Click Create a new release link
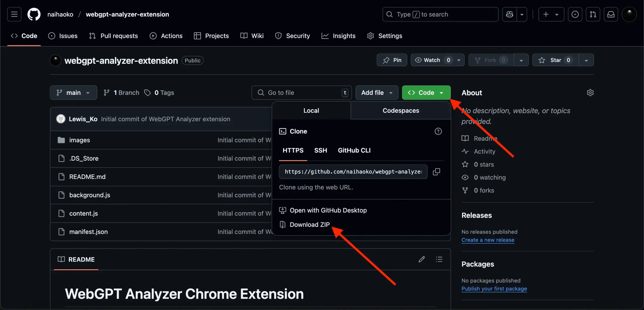644x310 pixels. point(488,240)
